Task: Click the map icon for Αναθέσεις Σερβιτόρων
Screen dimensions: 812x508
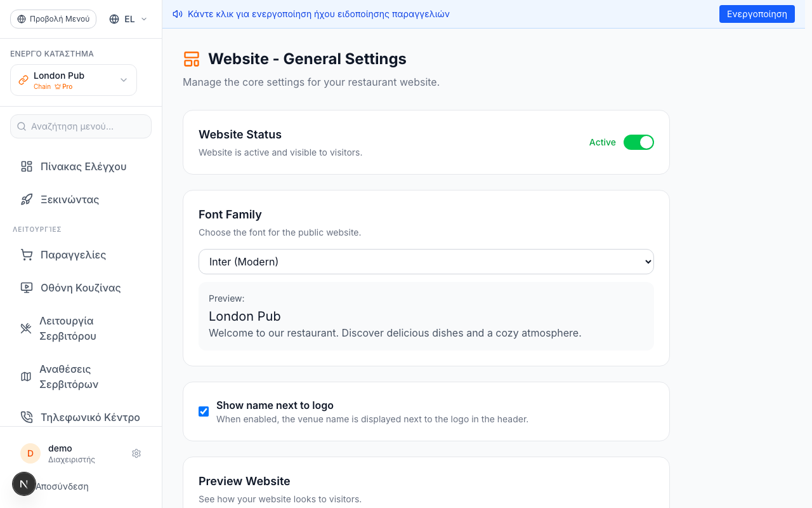Action: tap(26, 377)
